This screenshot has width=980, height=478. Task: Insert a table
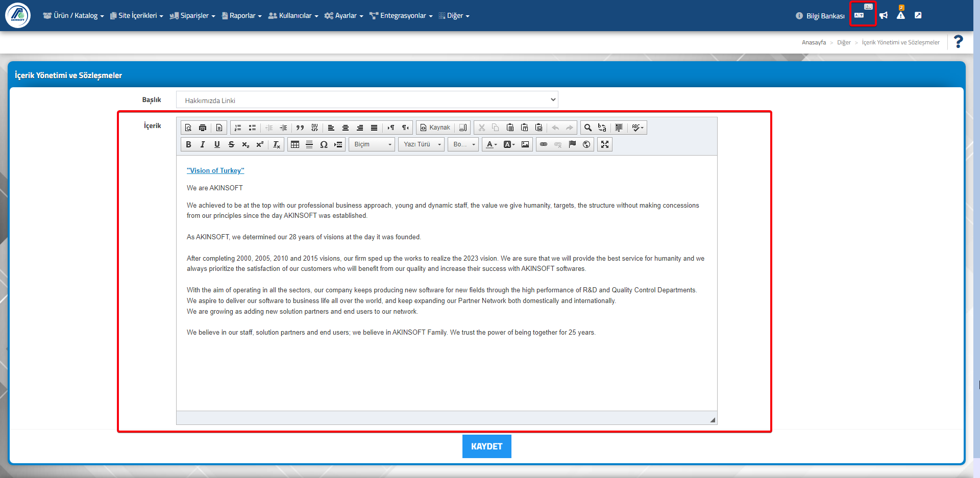coord(295,144)
